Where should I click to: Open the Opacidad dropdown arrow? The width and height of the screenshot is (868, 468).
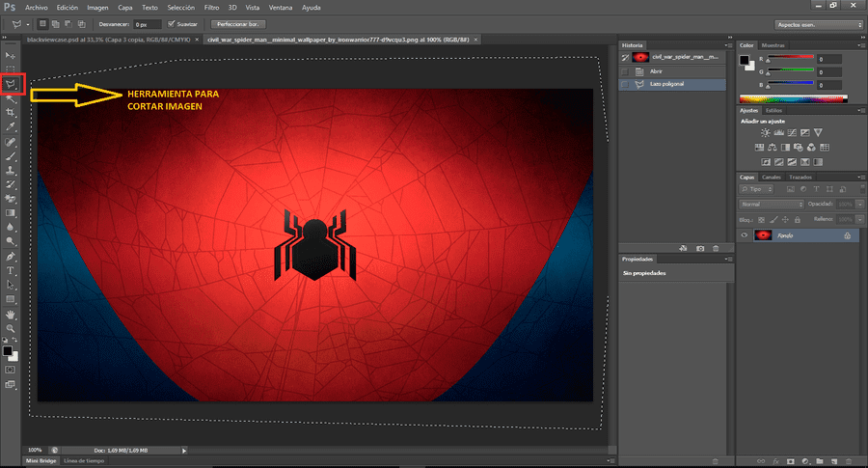click(x=859, y=205)
